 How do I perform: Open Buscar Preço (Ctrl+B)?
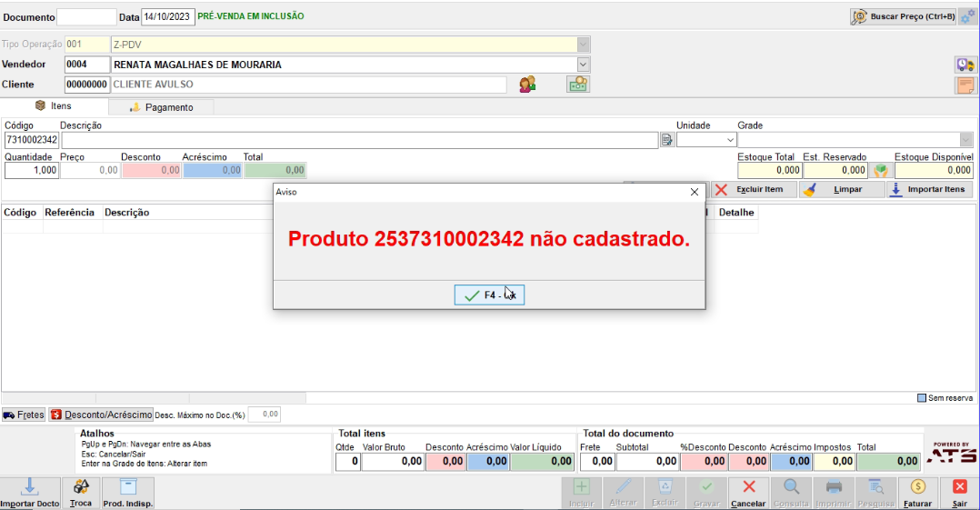(x=903, y=17)
